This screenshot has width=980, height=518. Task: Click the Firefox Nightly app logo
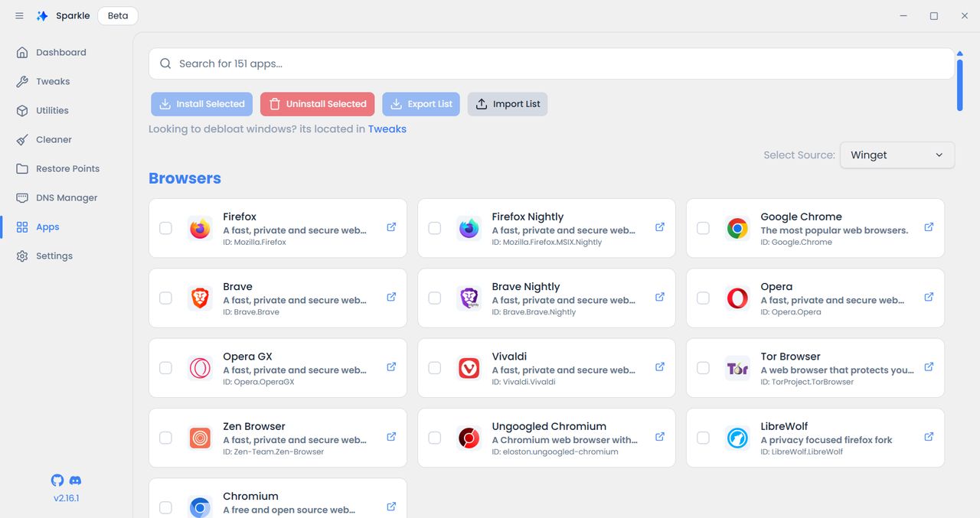coord(469,228)
